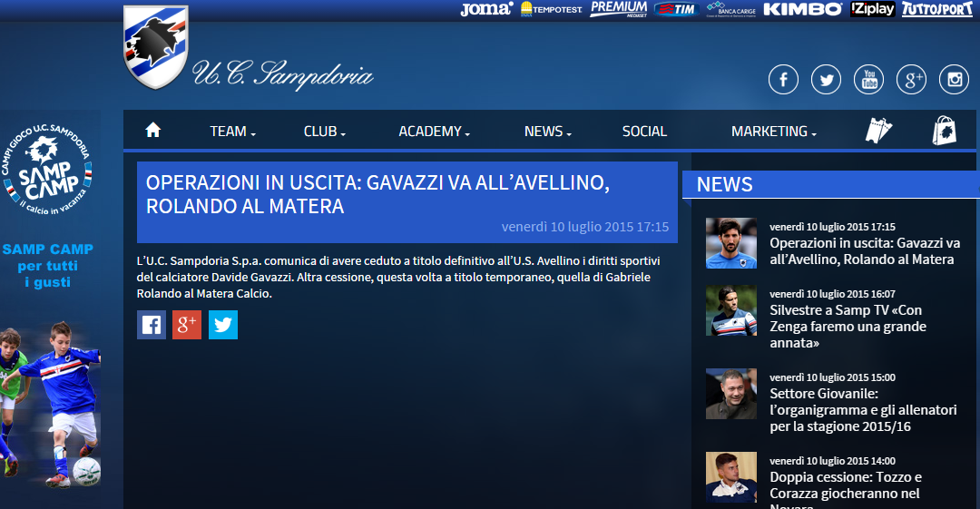Select the SOCIAL menu item
The image size is (980, 509).
(x=644, y=132)
